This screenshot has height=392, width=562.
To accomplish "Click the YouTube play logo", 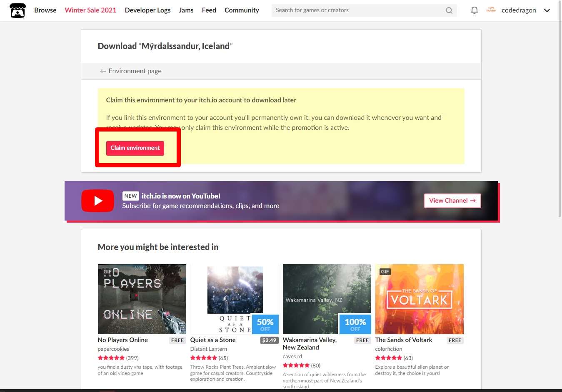I will (x=97, y=201).
